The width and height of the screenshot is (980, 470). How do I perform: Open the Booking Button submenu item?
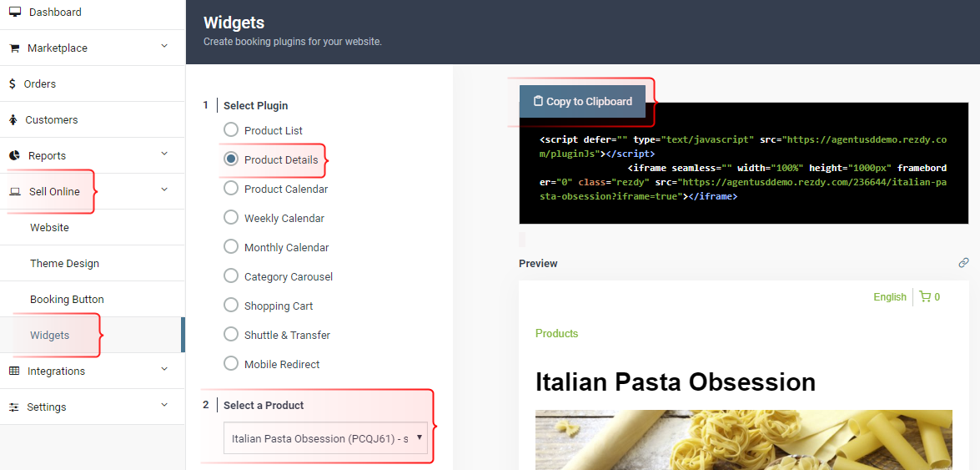93,299
